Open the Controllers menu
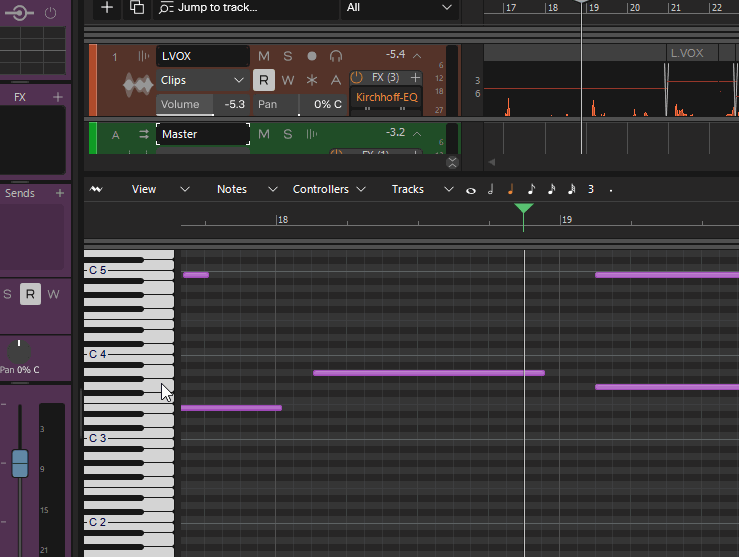Viewport: 739px width, 557px height. [320, 189]
